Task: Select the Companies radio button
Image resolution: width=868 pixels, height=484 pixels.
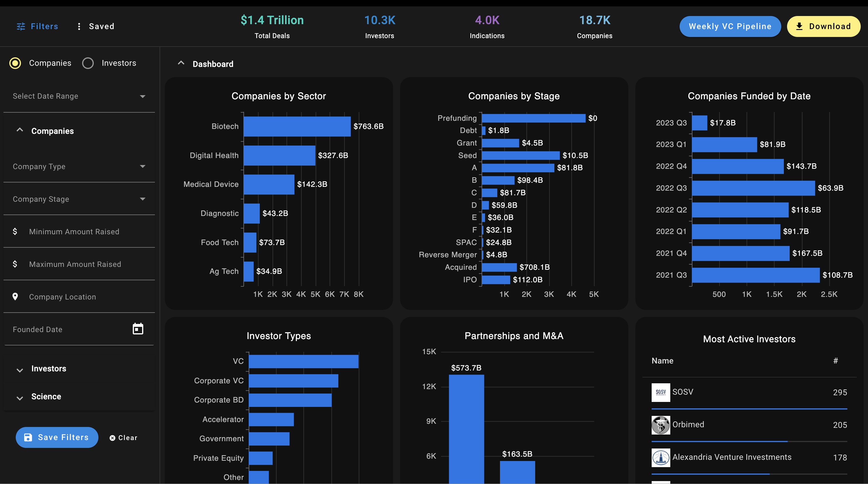Action: point(15,63)
